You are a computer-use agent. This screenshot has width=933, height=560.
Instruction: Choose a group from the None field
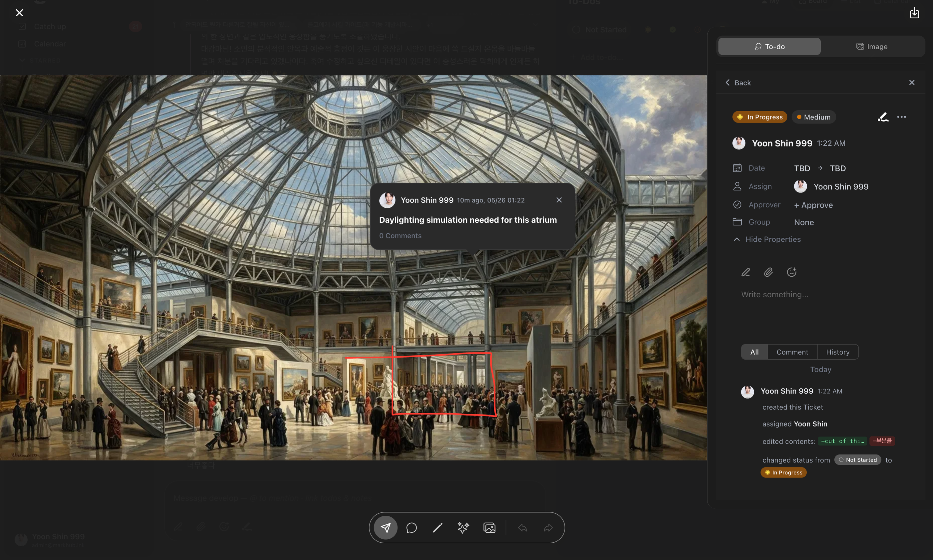tap(804, 222)
